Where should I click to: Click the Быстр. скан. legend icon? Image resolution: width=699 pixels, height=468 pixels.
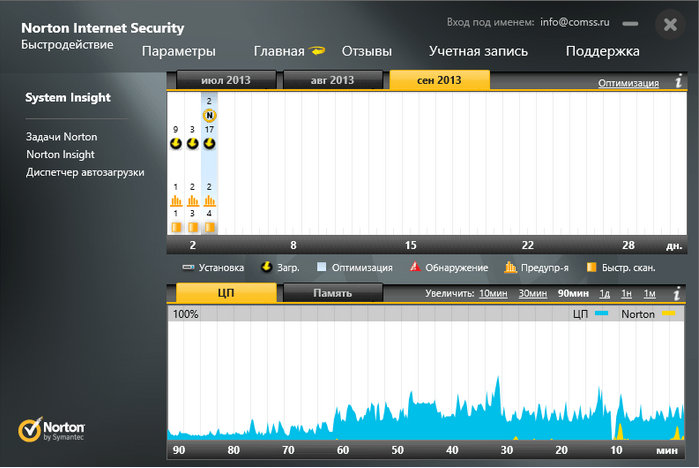click(x=591, y=267)
